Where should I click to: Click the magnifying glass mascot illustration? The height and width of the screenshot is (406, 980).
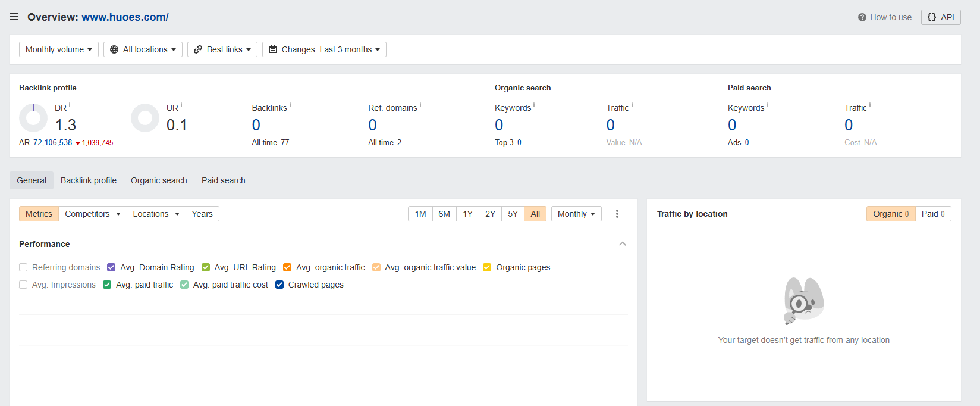[x=804, y=301]
